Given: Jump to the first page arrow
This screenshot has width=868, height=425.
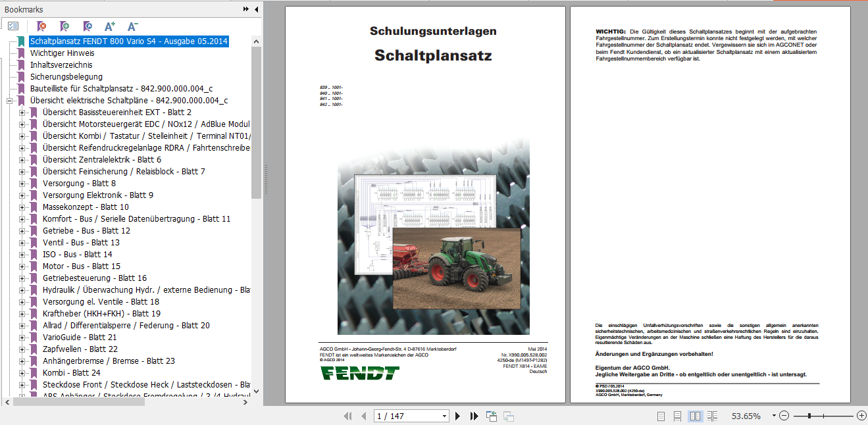Looking at the screenshot, I should click(347, 416).
